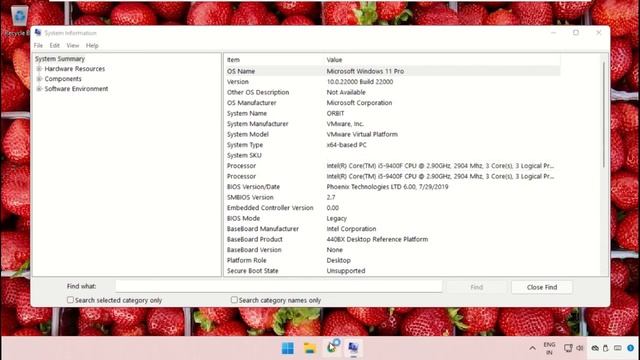640x360 pixels.
Task: Select the Software Environment tree item
Action: point(76,89)
